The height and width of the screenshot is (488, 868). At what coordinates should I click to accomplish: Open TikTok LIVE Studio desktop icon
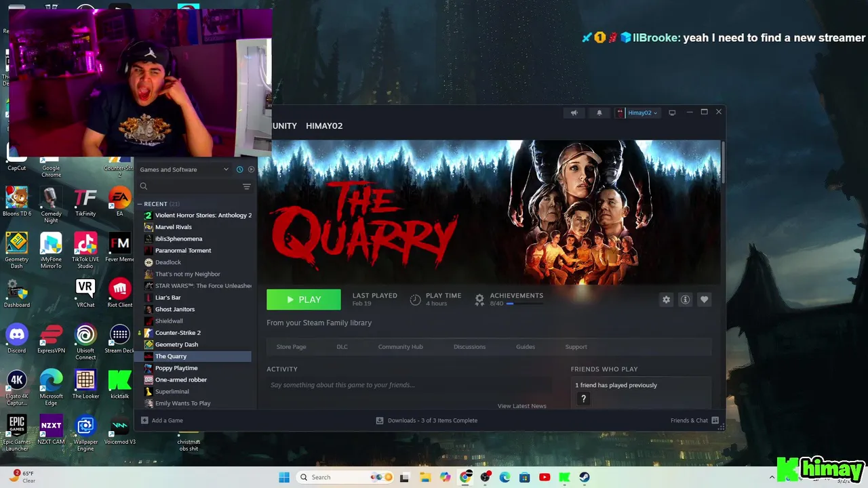85,250
